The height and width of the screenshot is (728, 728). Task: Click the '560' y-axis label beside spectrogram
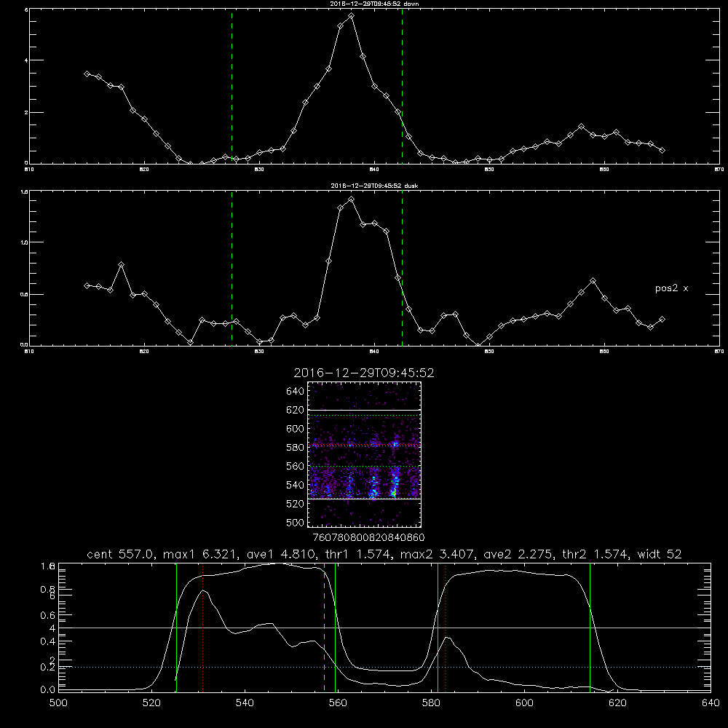point(296,466)
